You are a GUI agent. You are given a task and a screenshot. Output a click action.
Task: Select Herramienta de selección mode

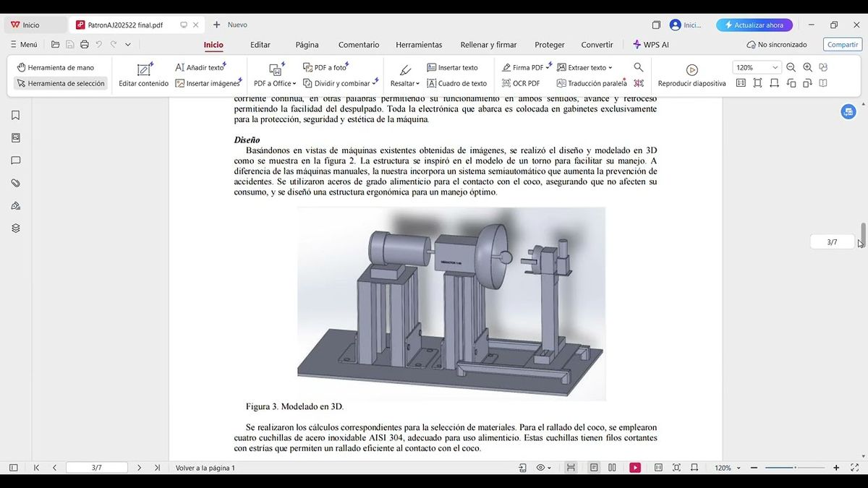tap(61, 83)
